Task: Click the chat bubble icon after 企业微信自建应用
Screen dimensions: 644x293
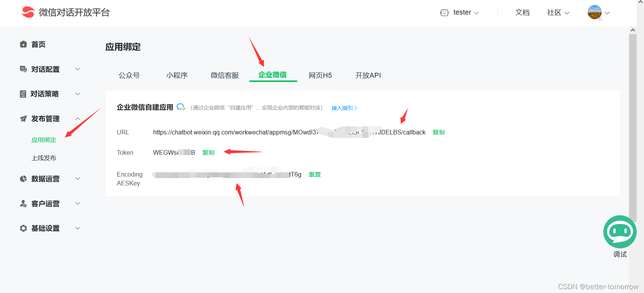Action: [181, 107]
